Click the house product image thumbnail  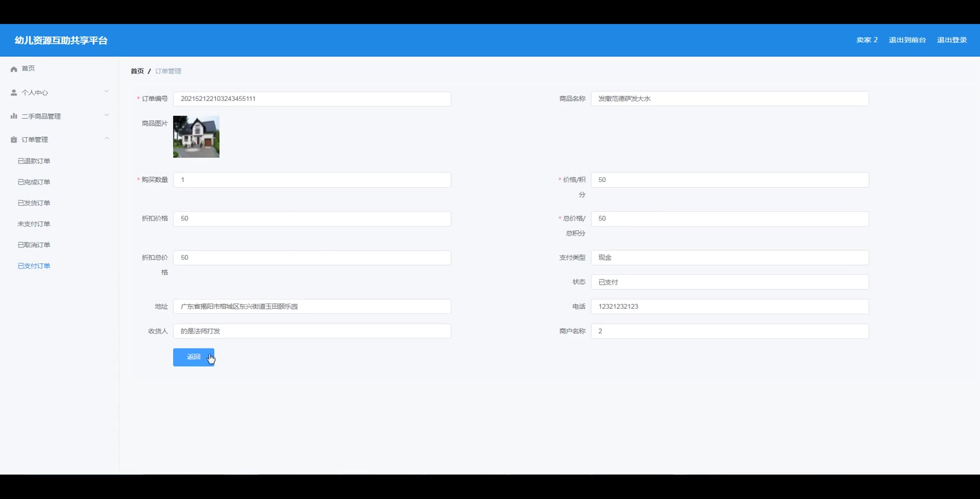click(x=196, y=137)
